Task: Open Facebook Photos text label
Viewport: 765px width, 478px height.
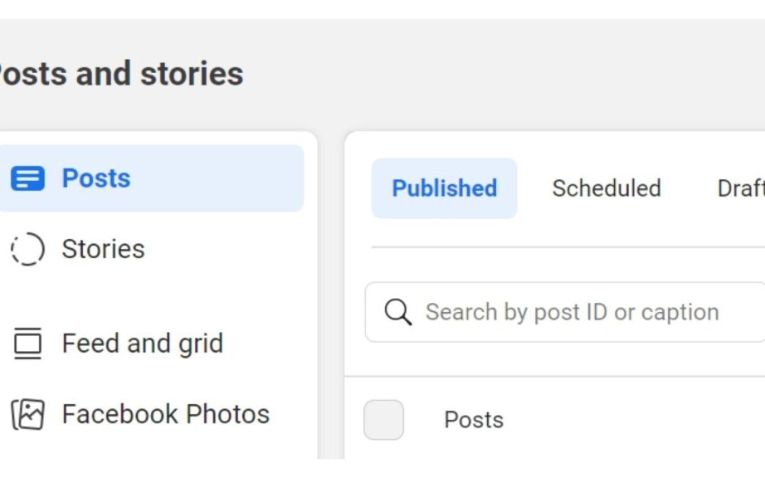Action: pos(165,414)
